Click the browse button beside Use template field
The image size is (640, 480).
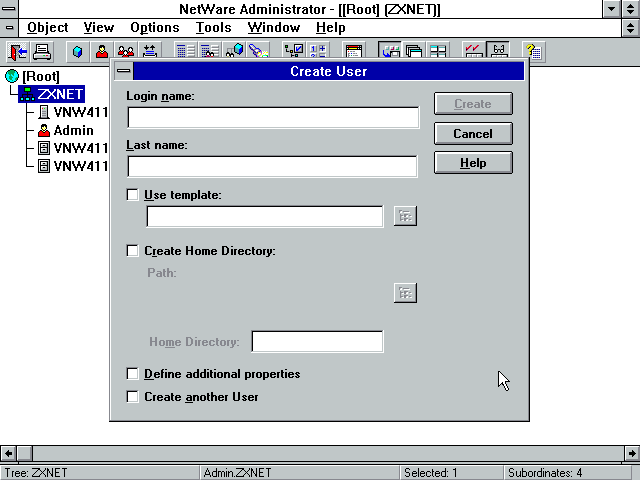405,216
